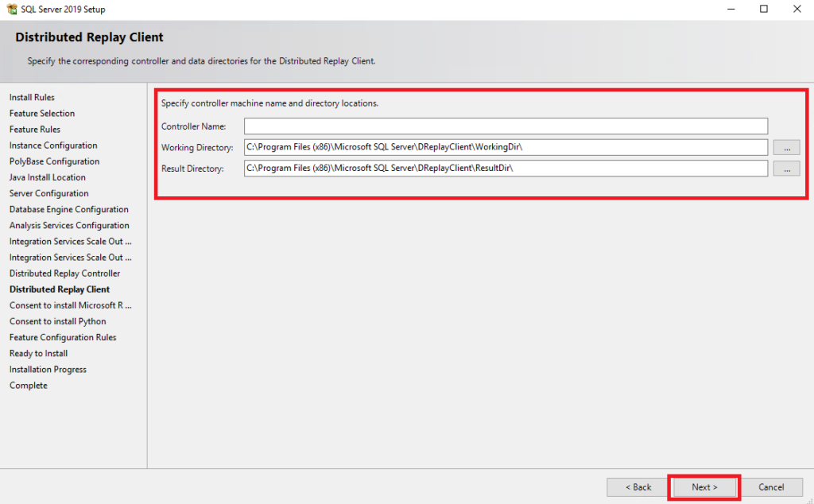The height and width of the screenshot is (504, 814).
Task: Select the Complete step
Action: point(28,385)
